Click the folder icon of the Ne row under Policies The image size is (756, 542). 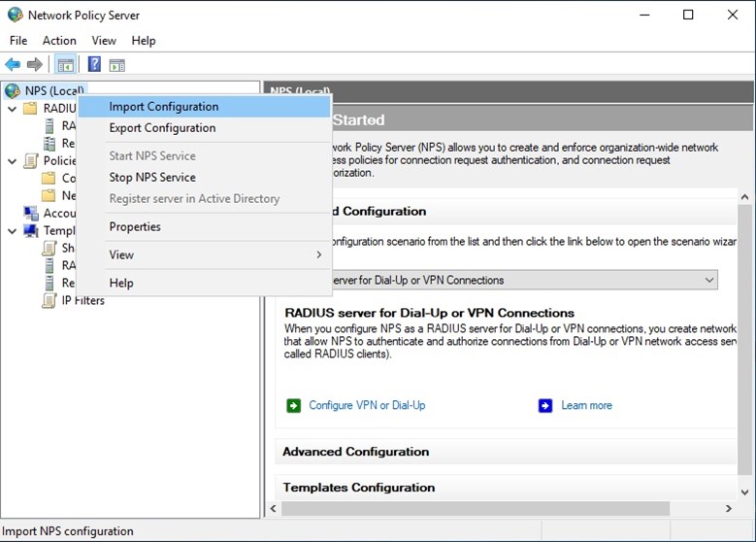pyautogui.click(x=49, y=195)
